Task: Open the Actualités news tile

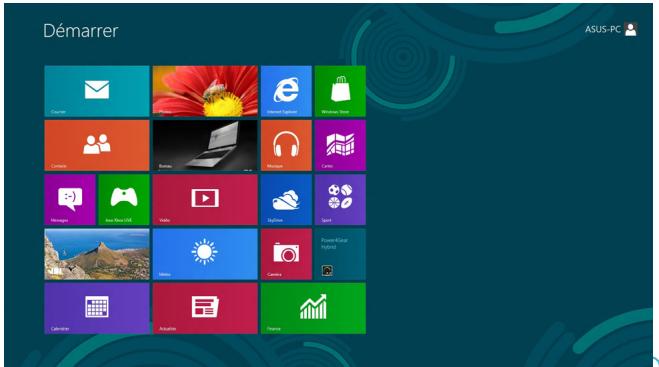Action: coord(205,308)
